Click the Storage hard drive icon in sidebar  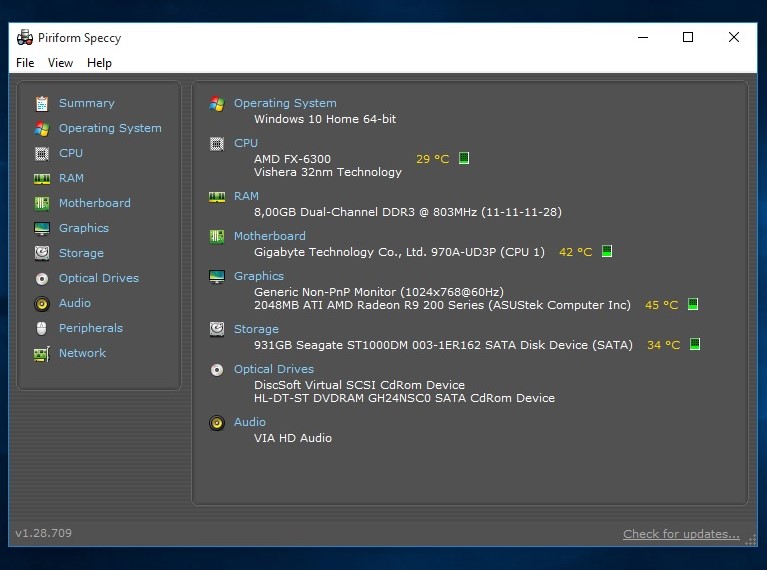(42, 253)
